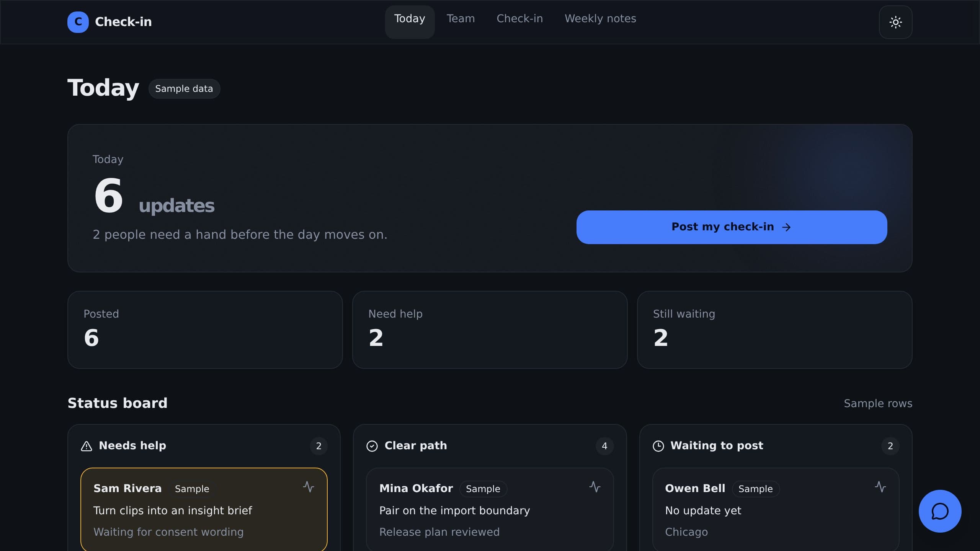Click the Clear path count badge 4
Viewport: 980px width, 551px height.
604,446
